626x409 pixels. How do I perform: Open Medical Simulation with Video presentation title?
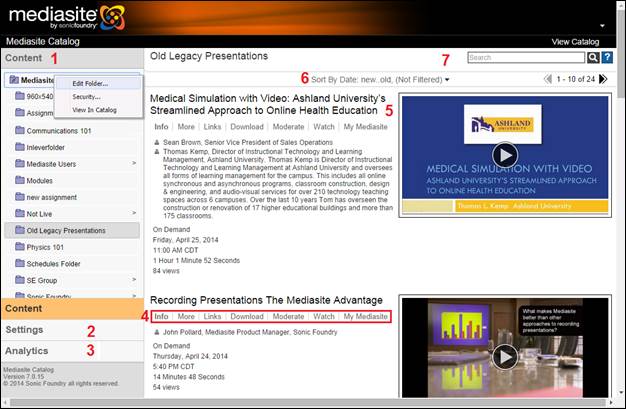(x=267, y=104)
